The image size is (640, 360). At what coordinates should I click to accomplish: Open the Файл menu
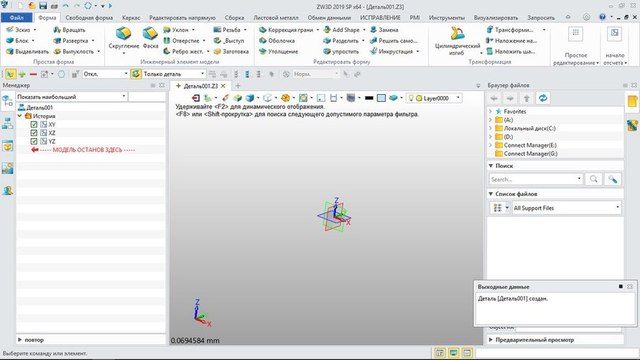[17, 18]
